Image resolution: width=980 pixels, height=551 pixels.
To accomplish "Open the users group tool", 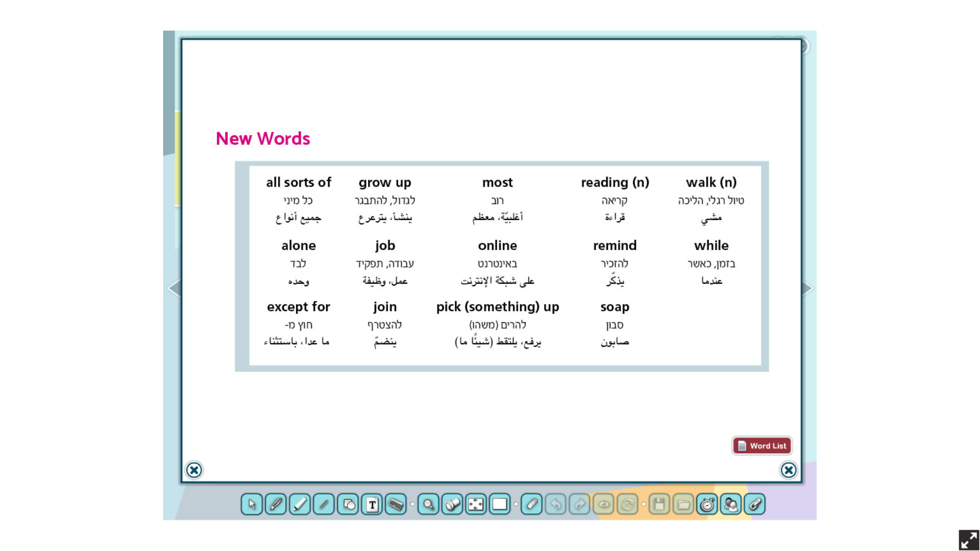I will click(x=731, y=505).
